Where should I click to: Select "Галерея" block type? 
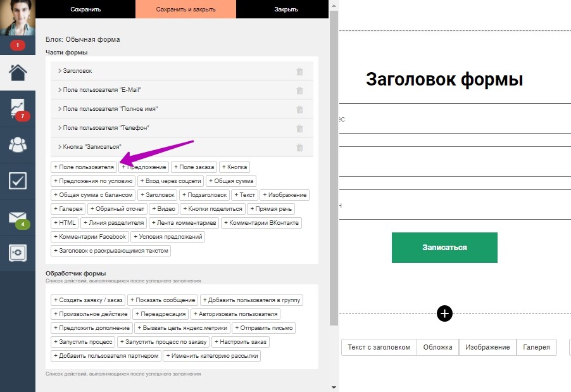coord(536,347)
